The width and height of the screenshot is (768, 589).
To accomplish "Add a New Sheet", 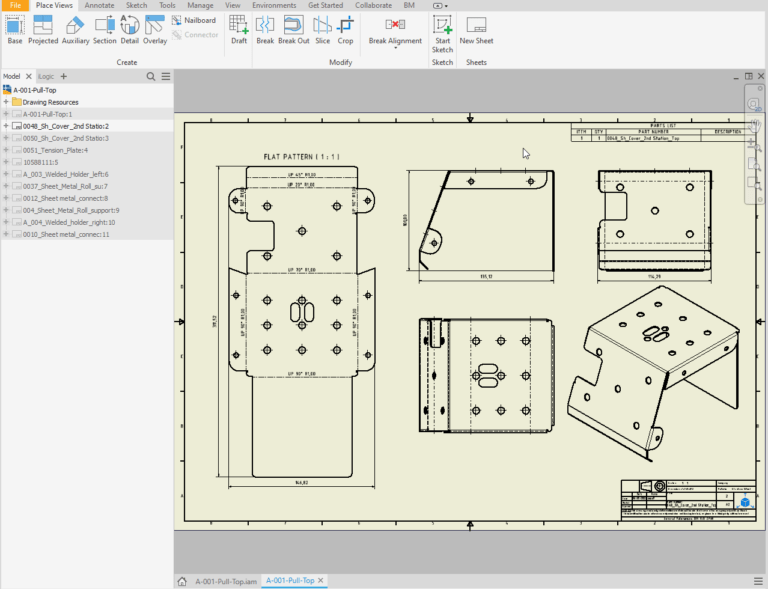I will pos(476,30).
